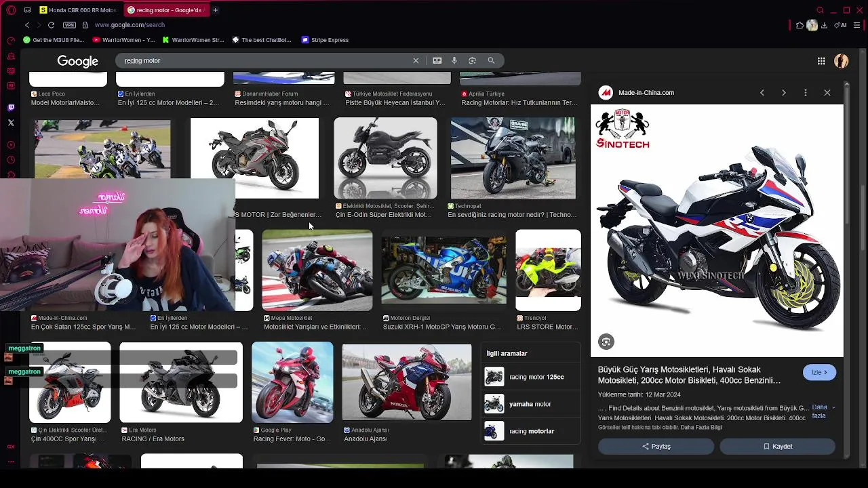The width and height of the screenshot is (868, 488).
Task: Go to next image in preview panel
Action: [x=784, y=93]
